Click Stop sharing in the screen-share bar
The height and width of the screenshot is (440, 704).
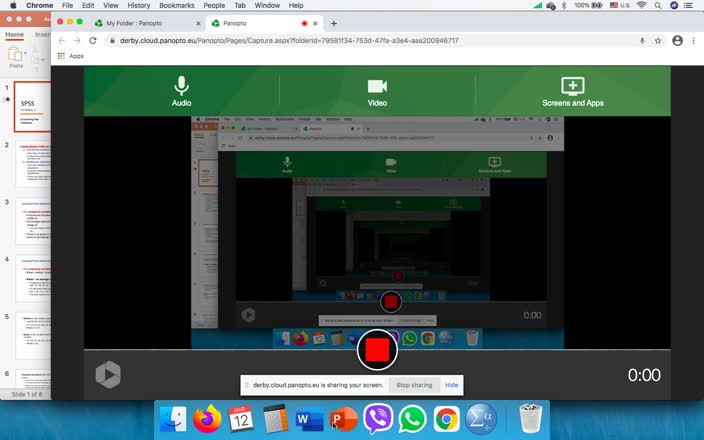(414, 384)
